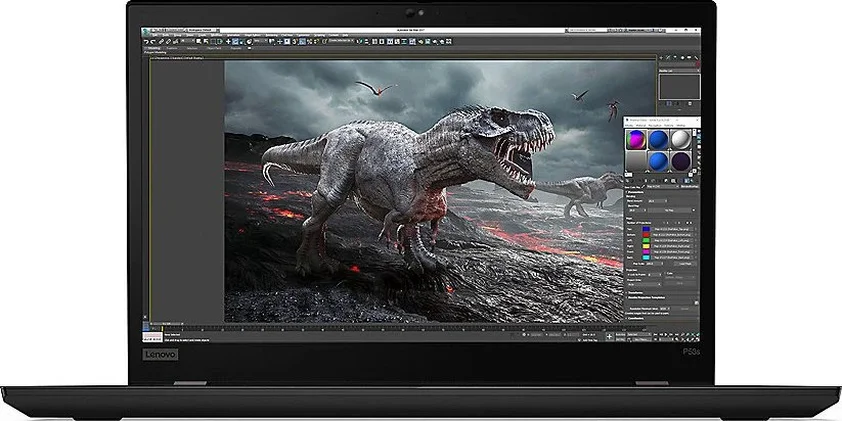
Task: Click the cyan projection map button
Action: [672, 257]
